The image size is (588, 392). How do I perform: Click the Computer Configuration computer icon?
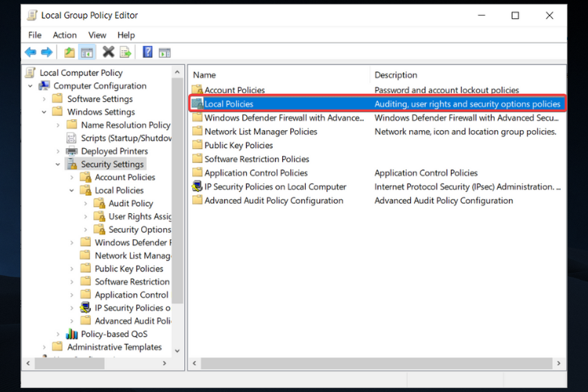tap(44, 85)
